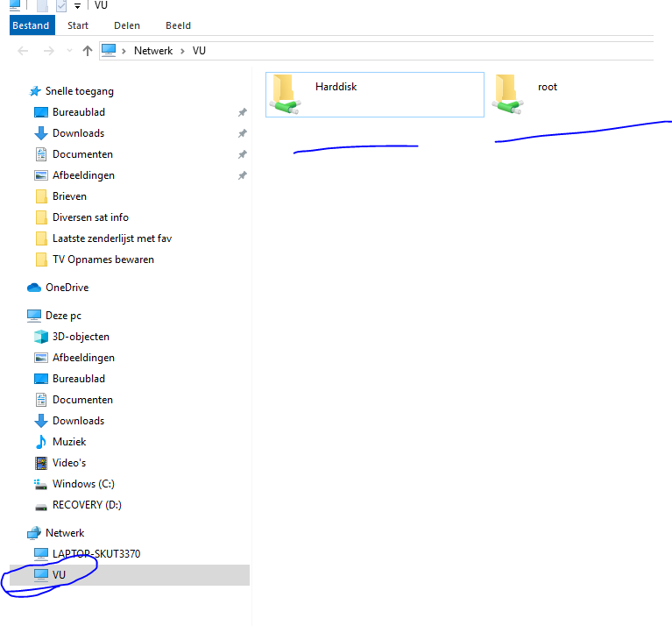Open the recent locations dropdown arrow
Screen dimensions: 672x626
(x=70, y=51)
